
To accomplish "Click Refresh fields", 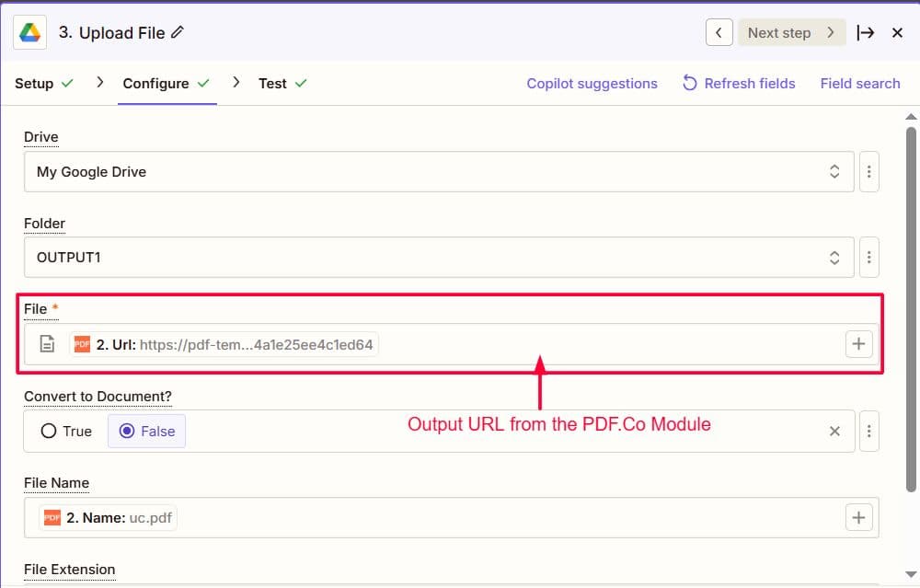I will tap(739, 83).
